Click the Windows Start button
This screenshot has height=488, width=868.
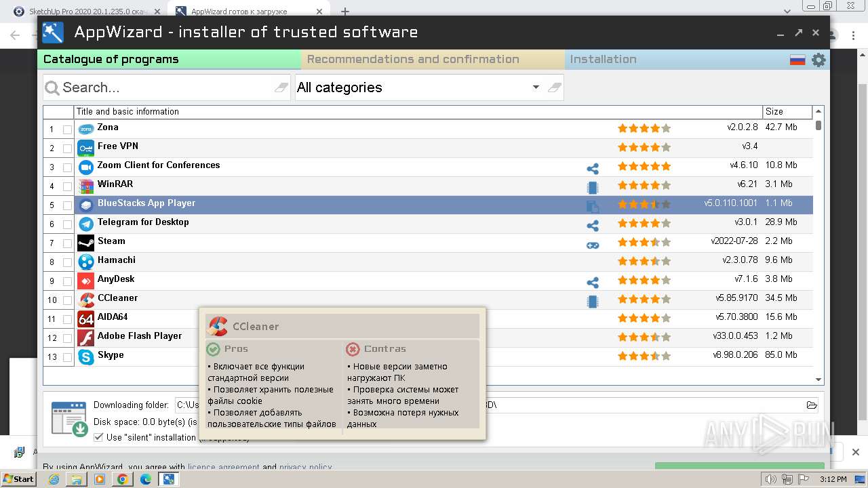(x=19, y=479)
